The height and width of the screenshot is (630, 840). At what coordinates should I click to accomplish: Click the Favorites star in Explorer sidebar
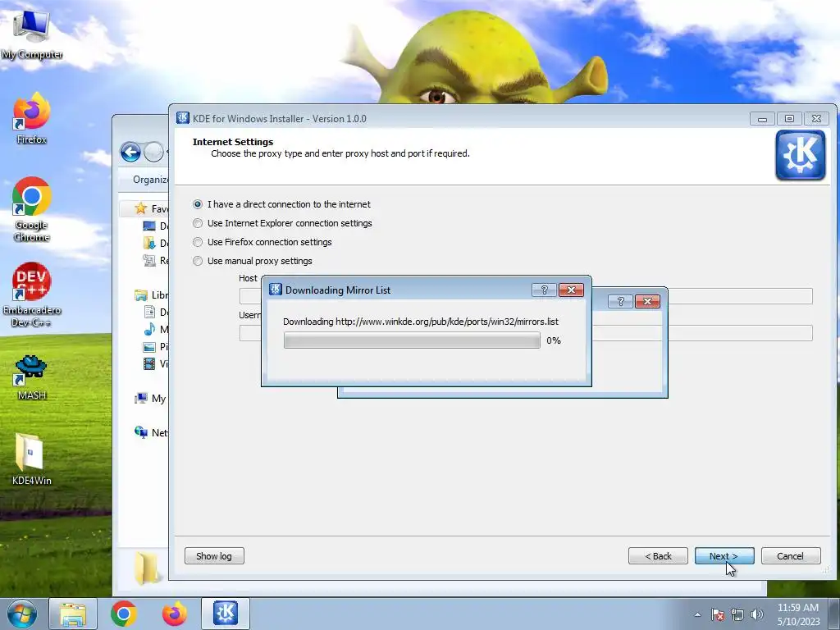click(x=141, y=208)
